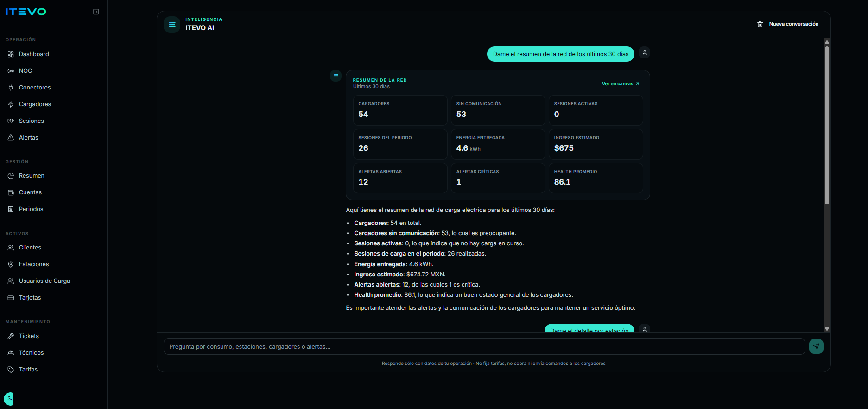
Task: Click the Alertas Críticas 1 card
Action: pyautogui.click(x=498, y=178)
